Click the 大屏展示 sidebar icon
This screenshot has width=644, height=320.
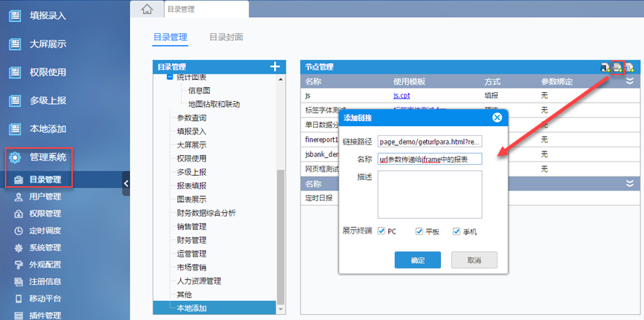pos(15,44)
